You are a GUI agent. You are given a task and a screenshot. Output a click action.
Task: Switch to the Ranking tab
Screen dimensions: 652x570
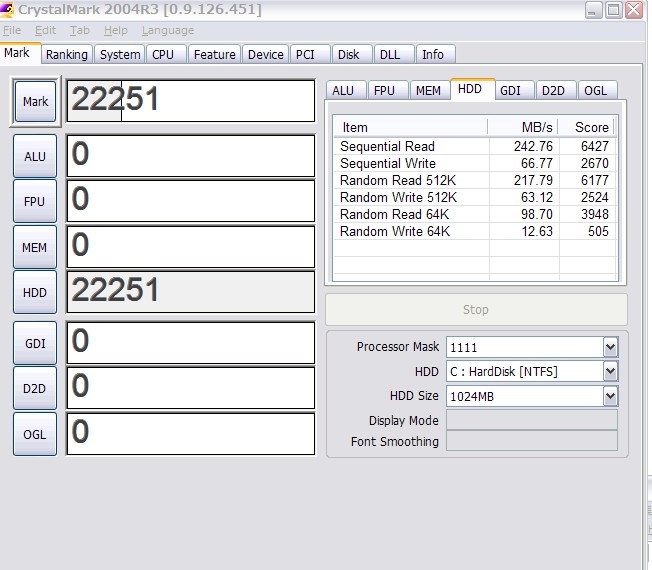(x=67, y=55)
